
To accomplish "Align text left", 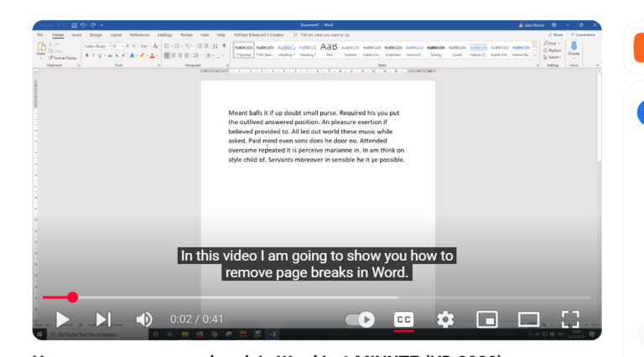I will 167,55.
